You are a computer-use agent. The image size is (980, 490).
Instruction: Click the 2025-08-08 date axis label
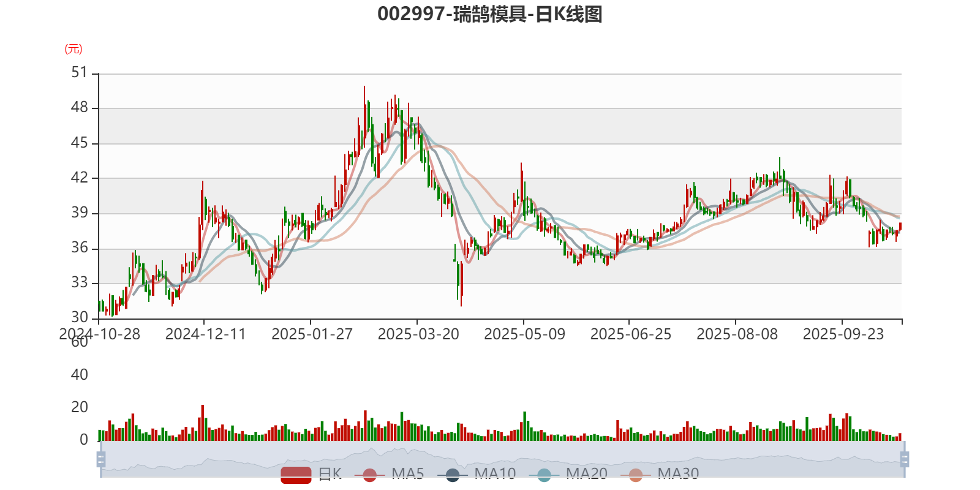point(737,334)
